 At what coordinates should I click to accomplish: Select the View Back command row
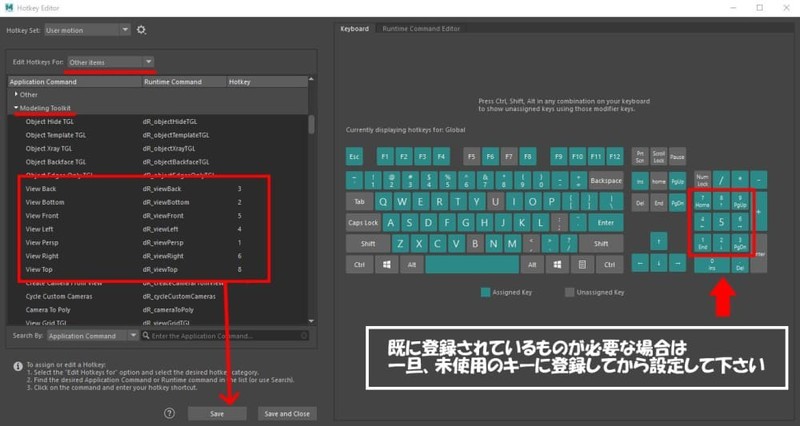pyautogui.click(x=158, y=189)
